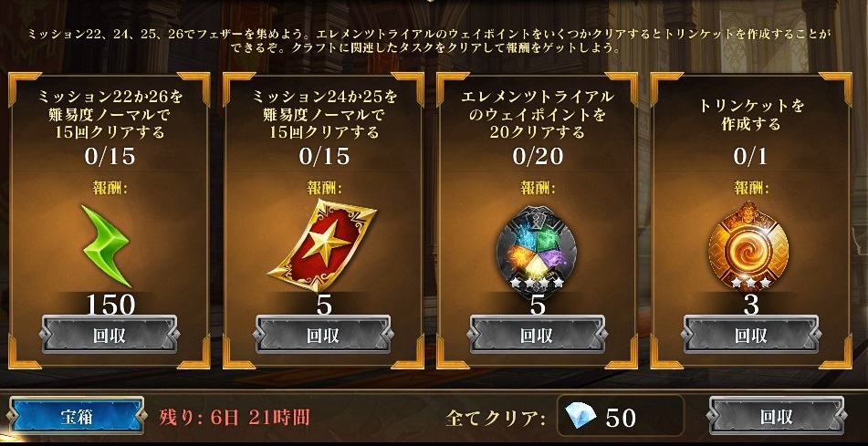Screen dimensions: 868x446
Task: Select the red star ticket reward icon
Action: tap(322, 245)
